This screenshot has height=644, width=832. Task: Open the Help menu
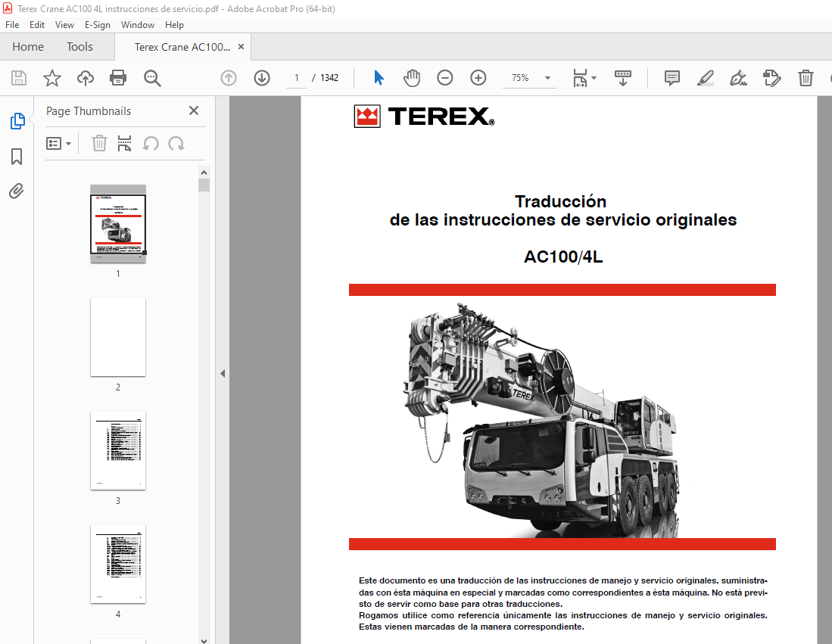click(x=174, y=25)
